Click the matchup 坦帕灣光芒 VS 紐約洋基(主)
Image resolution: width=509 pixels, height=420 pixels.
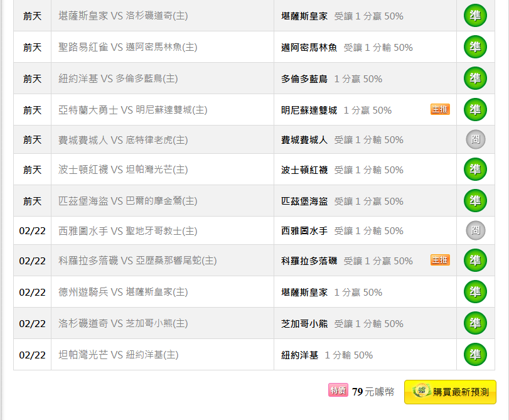119,354
